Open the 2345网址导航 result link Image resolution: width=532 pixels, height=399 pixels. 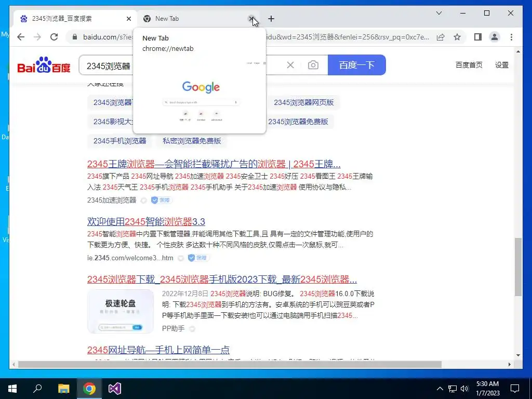point(158,350)
